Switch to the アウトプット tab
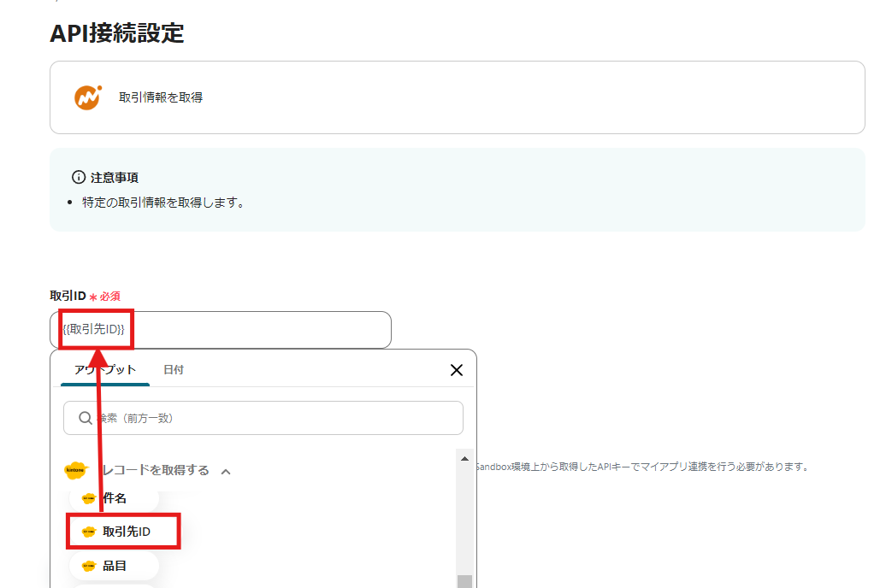 point(106,369)
